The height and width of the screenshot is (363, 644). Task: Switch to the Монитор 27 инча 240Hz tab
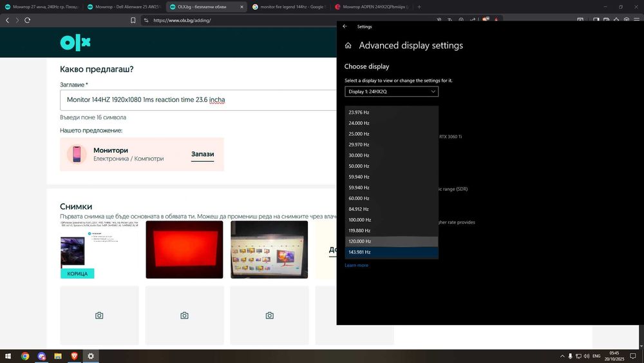point(41,7)
